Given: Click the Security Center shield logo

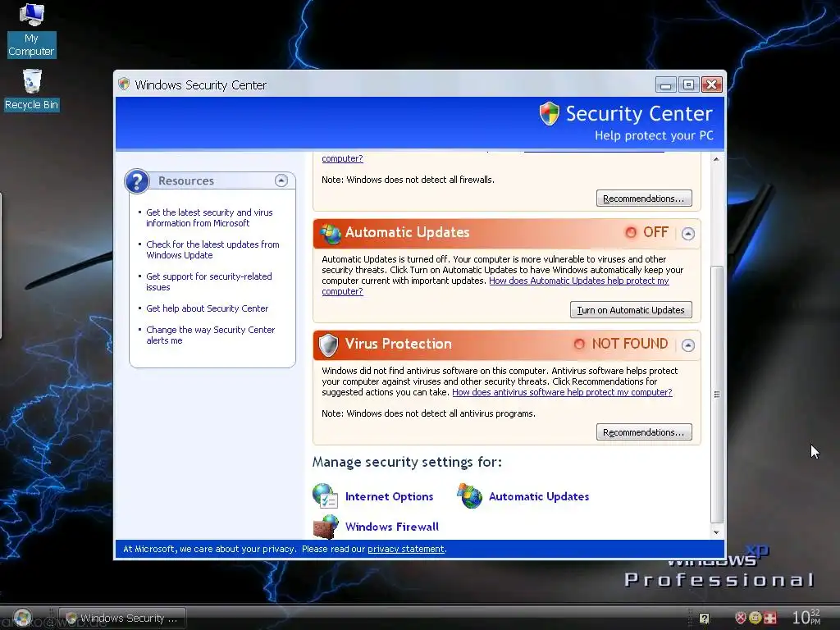Looking at the screenshot, I should coord(549,113).
